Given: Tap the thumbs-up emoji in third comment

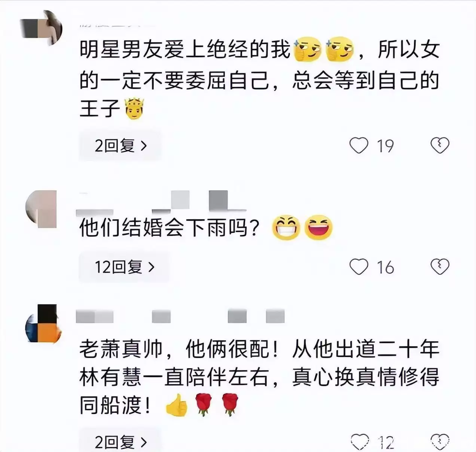Looking at the screenshot, I should pyautogui.click(x=176, y=405).
